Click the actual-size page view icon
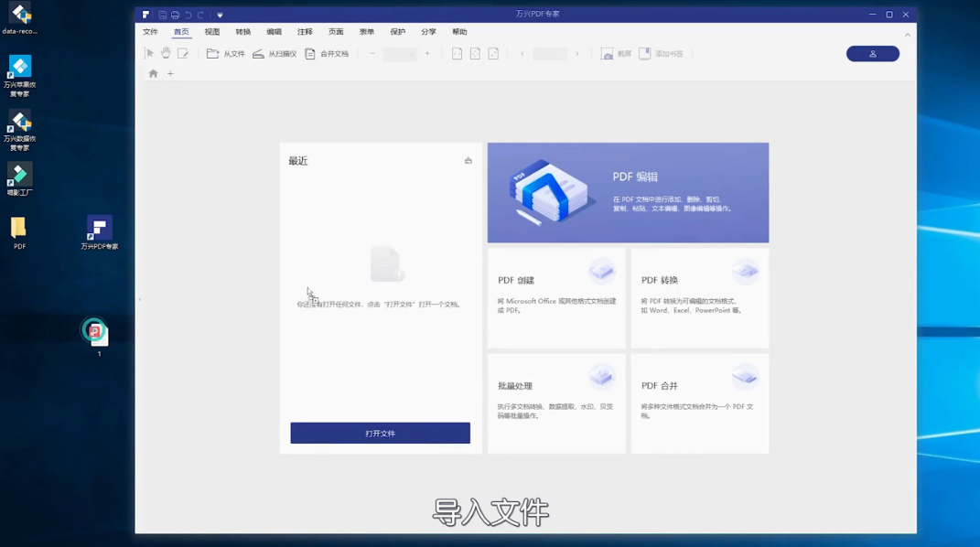The image size is (980, 547). pyautogui.click(x=493, y=54)
